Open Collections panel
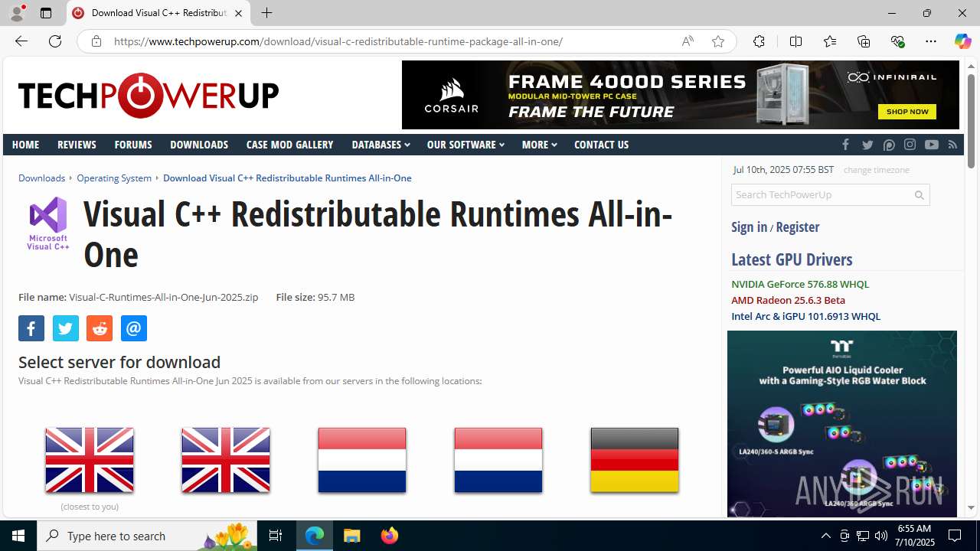Image resolution: width=980 pixels, height=551 pixels. pyautogui.click(x=864, y=41)
